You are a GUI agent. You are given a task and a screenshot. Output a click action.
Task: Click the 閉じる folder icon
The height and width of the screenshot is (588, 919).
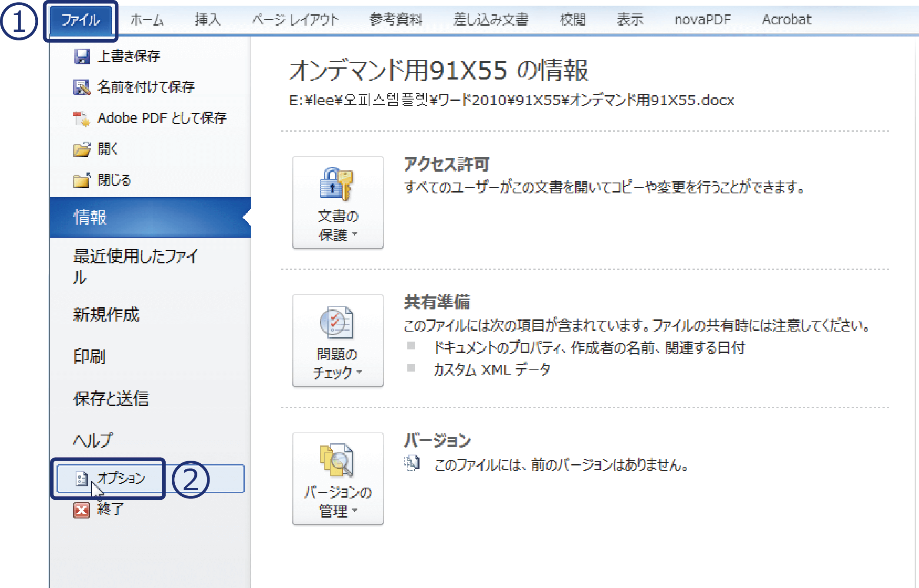click(x=82, y=180)
